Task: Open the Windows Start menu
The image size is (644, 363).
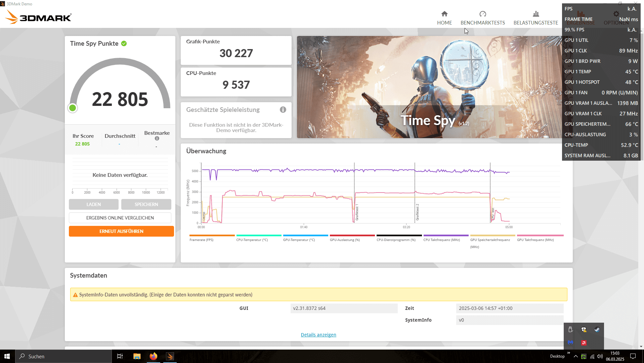Action: click(x=7, y=356)
